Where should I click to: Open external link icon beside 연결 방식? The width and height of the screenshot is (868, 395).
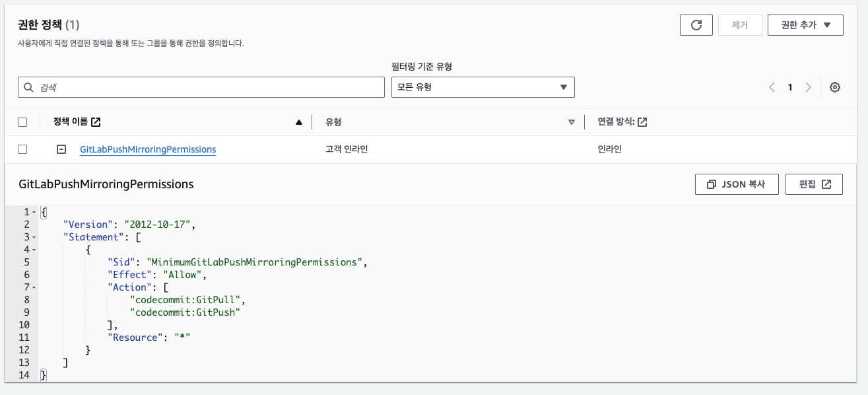pyautogui.click(x=642, y=122)
